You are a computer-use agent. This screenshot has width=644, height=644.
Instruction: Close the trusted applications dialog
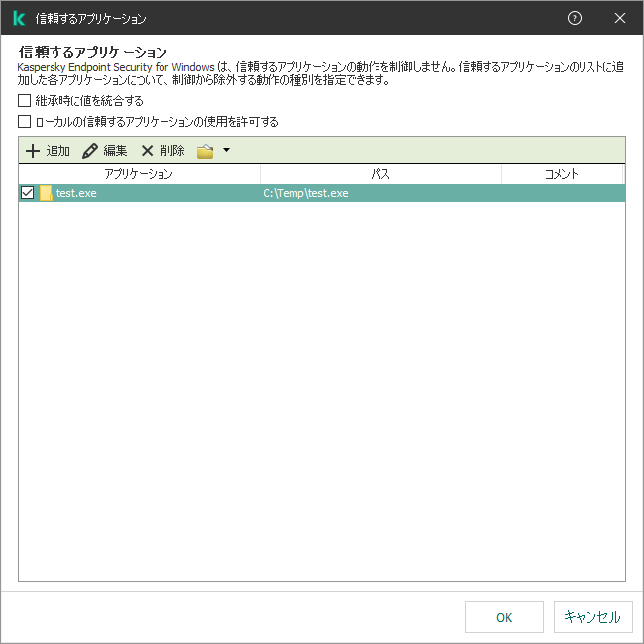(x=620, y=18)
